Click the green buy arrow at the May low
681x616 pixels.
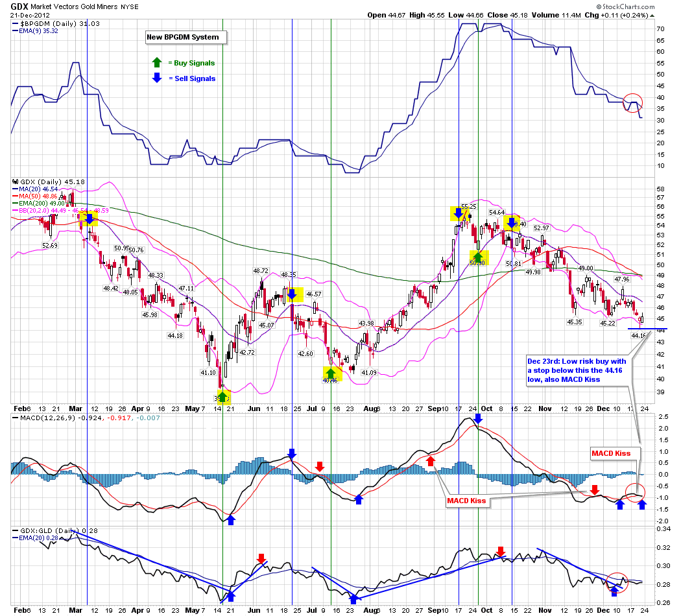point(222,397)
